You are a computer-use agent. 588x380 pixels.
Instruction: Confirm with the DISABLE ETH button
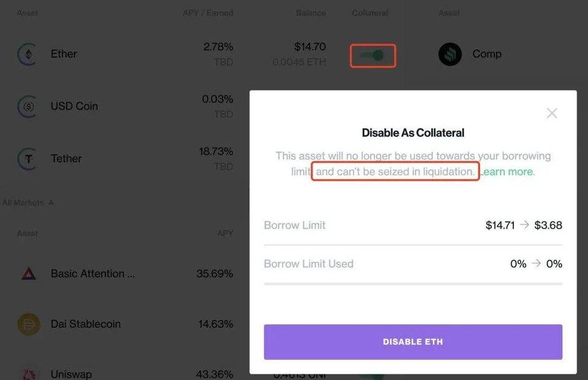click(x=413, y=342)
